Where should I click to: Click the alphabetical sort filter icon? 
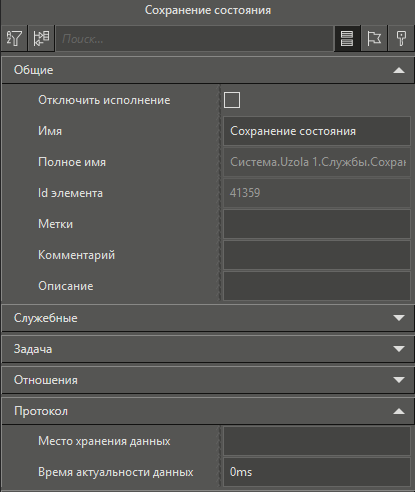14,39
